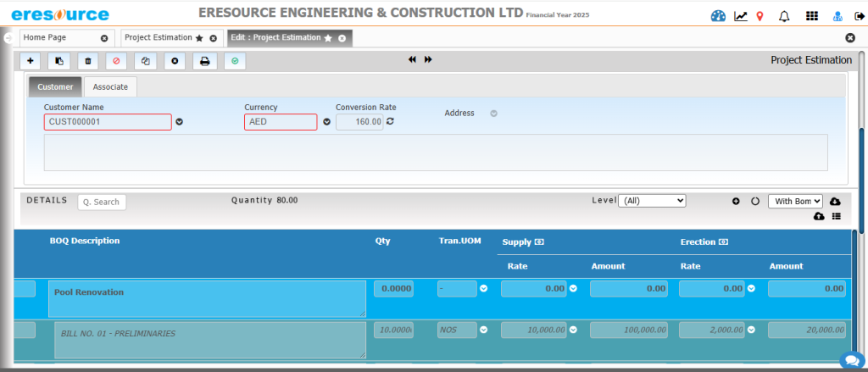Expand the Customer Name lookup arrow
This screenshot has width=868, height=372.
pyautogui.click(x=179, y=122)
